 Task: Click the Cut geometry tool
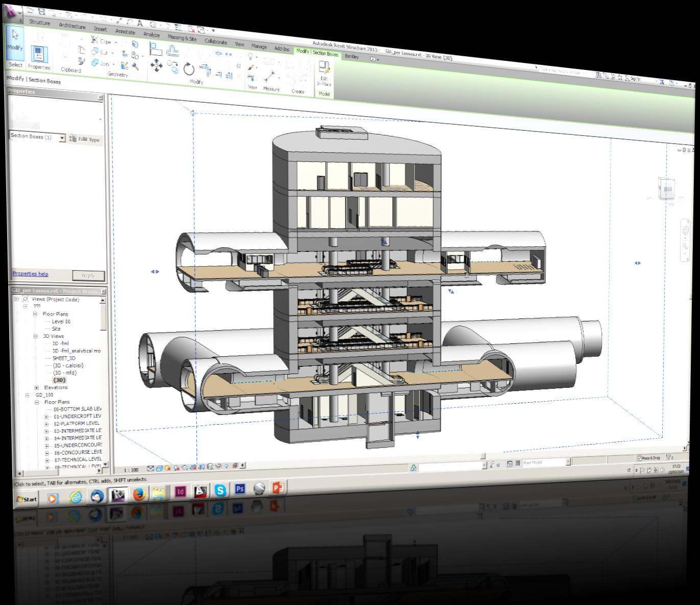pyautogui.click(x=101, y=52)
